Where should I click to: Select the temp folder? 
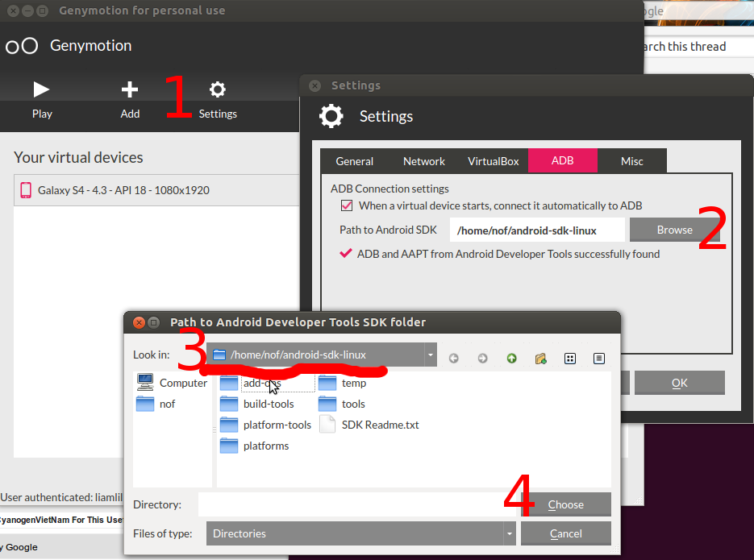[x=343, y=383]
